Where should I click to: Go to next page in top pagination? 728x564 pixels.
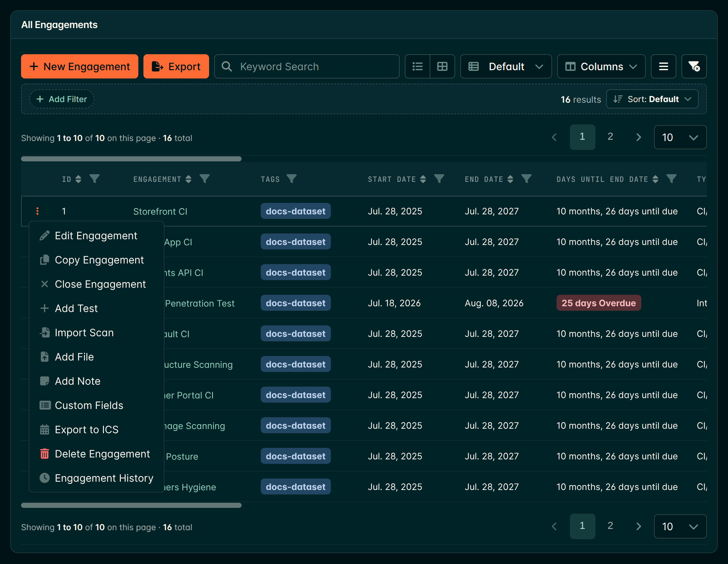(638, 137)
